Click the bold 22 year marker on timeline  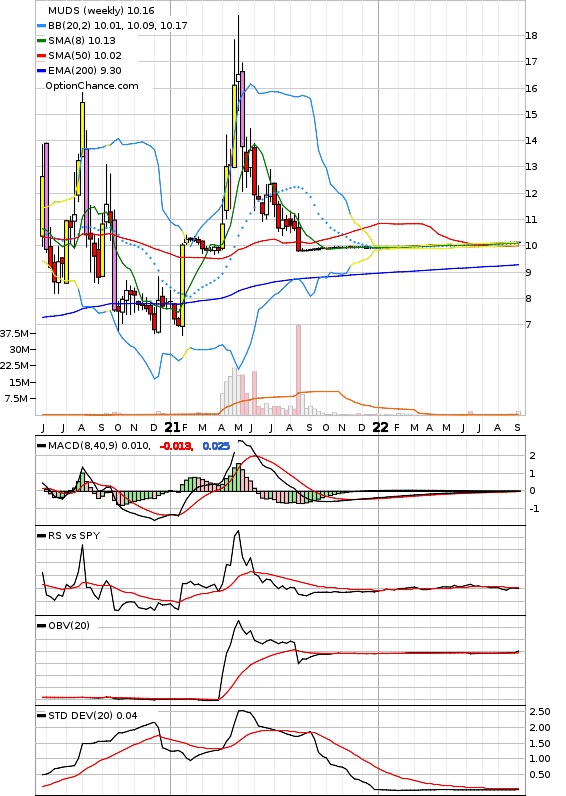(x=380, y=427)
